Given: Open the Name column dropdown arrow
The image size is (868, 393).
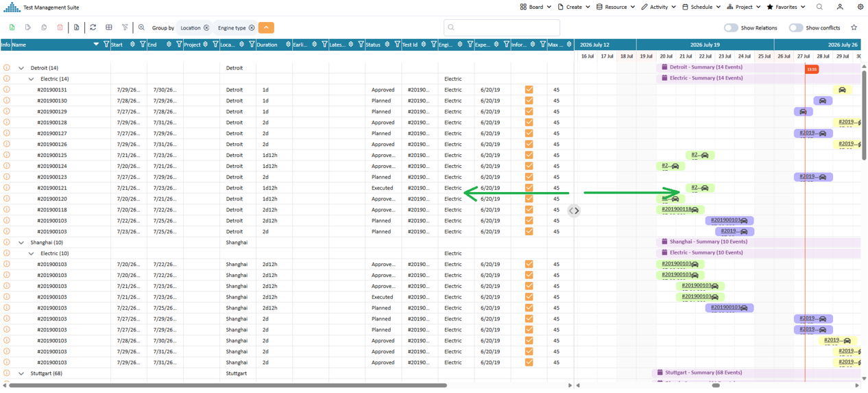Looking at the screenshot, I should 96,45.
